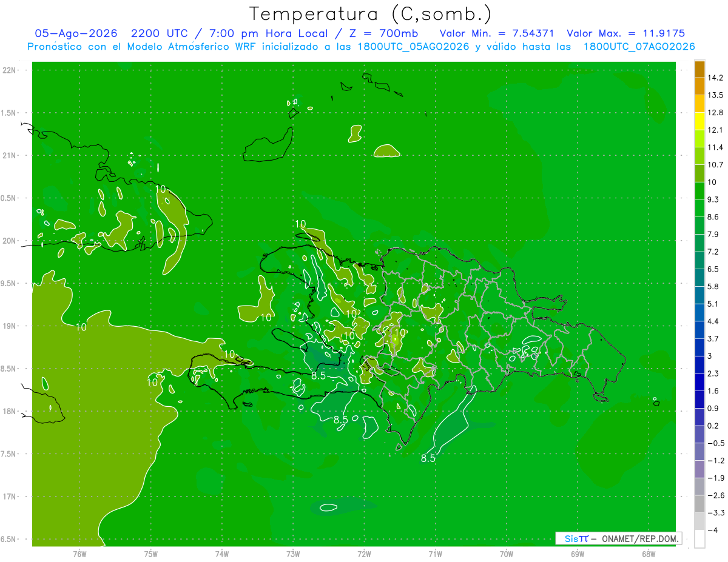Click legend swatch between 10 and 10.7
728x562 pixels.
point(699,173)
